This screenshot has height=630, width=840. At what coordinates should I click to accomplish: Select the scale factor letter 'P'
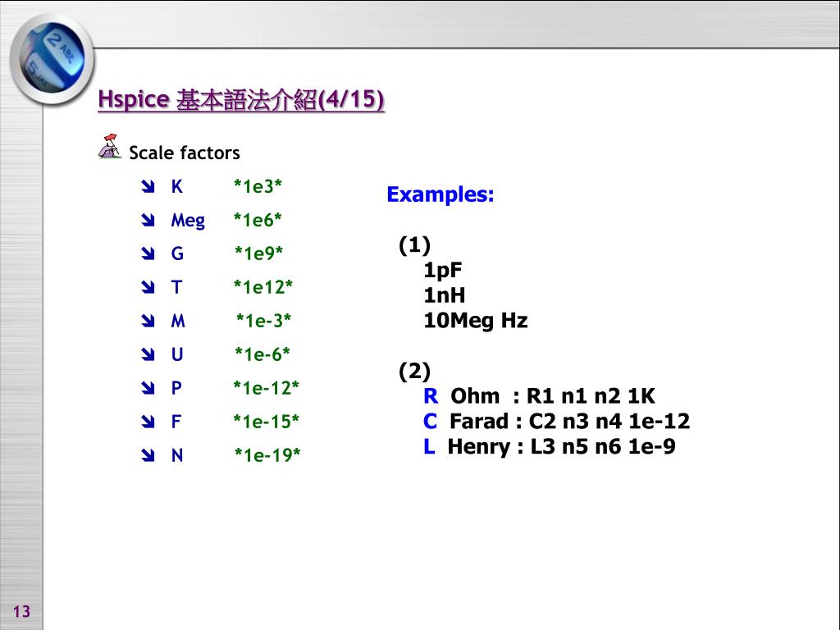[x=176, y=388]
